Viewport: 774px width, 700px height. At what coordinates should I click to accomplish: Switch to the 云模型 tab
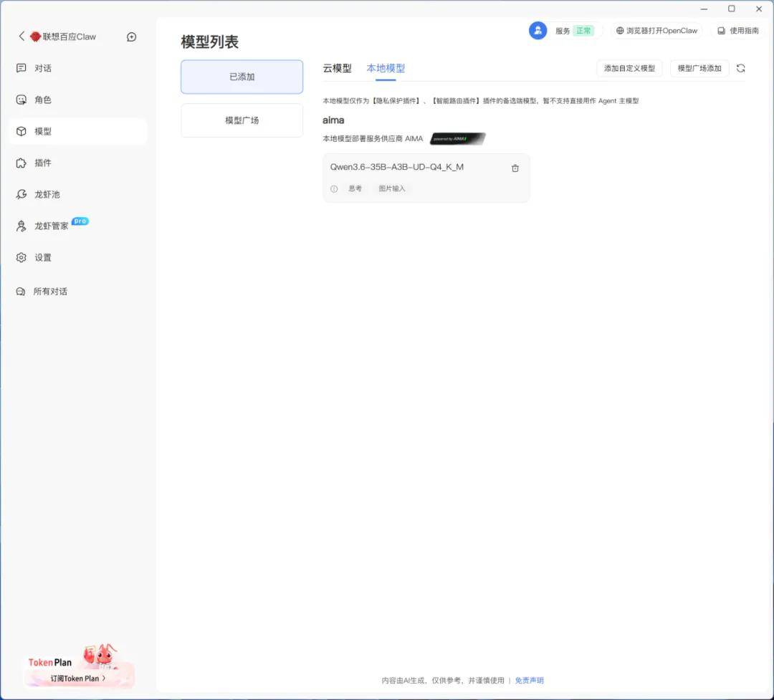pos(337,68)
